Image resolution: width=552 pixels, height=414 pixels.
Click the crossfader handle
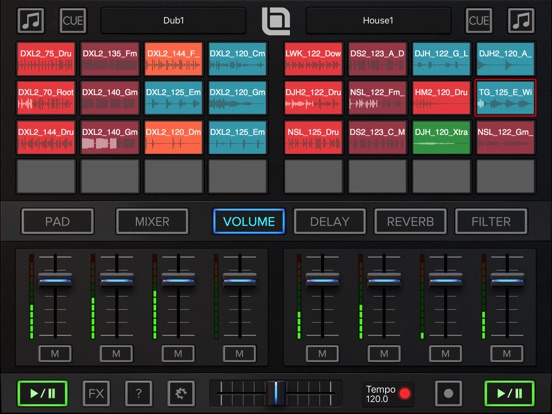pyautogui.click(x=276, y=393)
